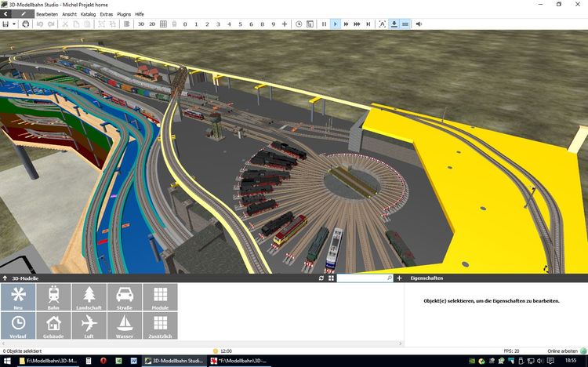Screen dimensions: 588x367
Task: Open the save button dropdown arrow
Action: pos(14,24)
